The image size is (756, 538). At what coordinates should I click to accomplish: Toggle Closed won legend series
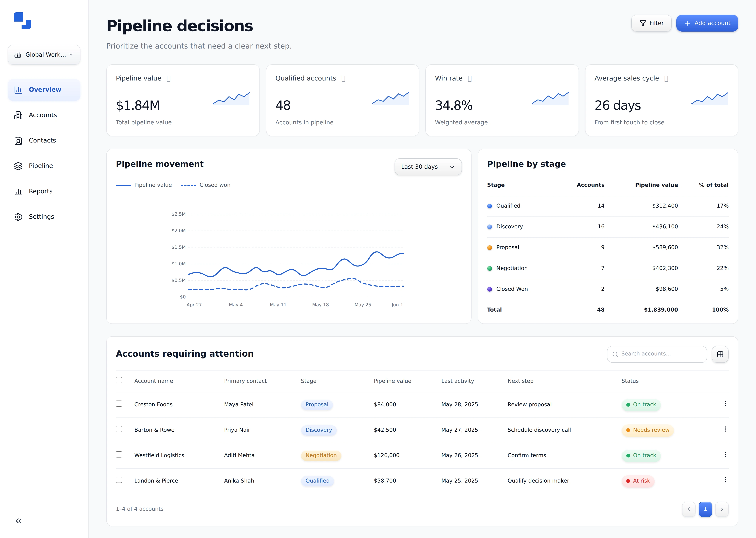pos(205,185)
